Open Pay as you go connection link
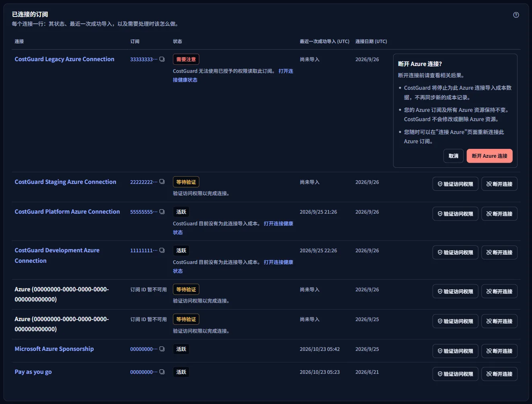Viewport: 532px width, 404px height. 33,372
